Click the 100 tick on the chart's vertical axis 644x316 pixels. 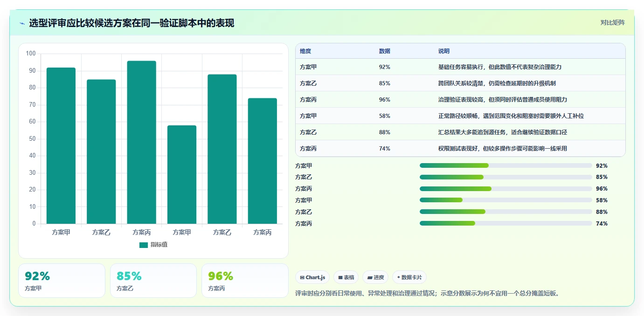(31, 54)
